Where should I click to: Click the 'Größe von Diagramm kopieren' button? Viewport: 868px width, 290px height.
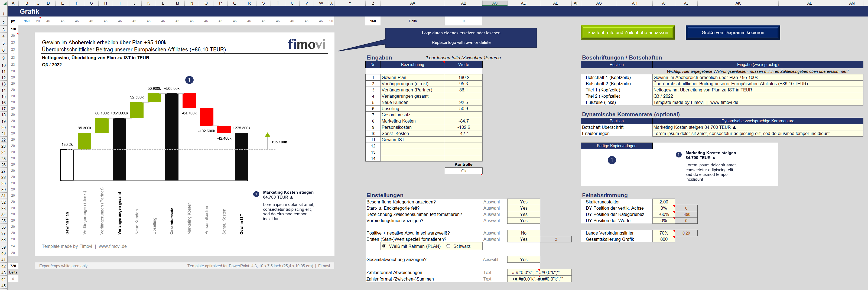[733, 33]
